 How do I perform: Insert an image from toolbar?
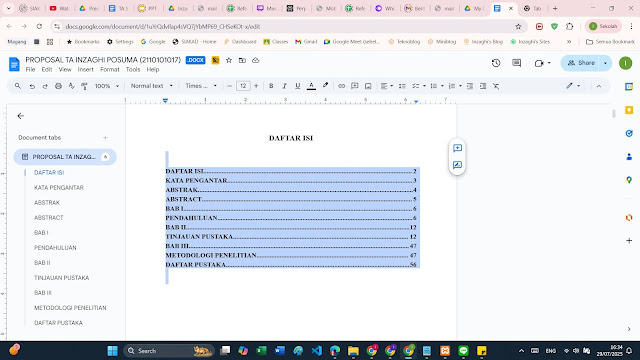(368, 86)
